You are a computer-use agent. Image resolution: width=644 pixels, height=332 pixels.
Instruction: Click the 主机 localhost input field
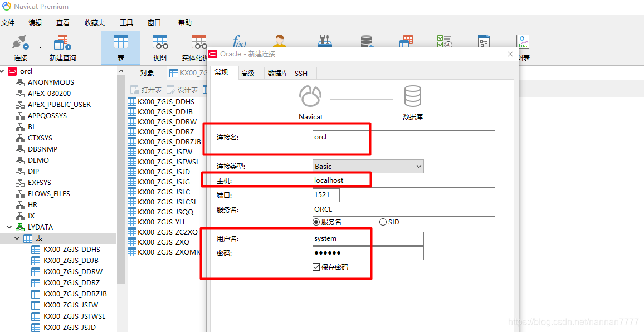[404, 180]
